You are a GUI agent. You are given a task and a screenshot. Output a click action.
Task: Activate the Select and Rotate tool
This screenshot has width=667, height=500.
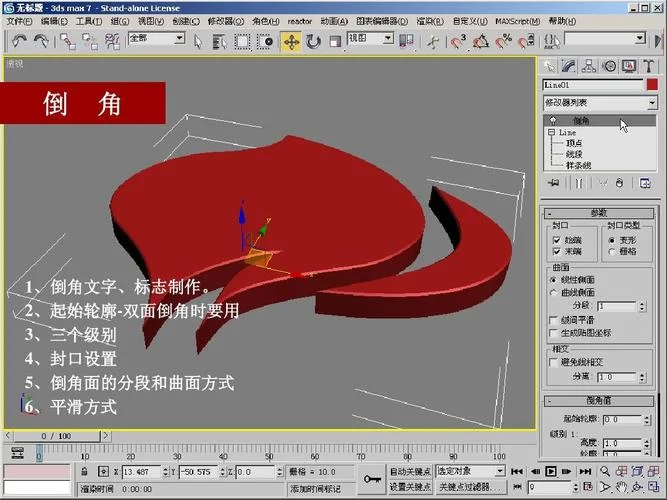pos(314,42)
